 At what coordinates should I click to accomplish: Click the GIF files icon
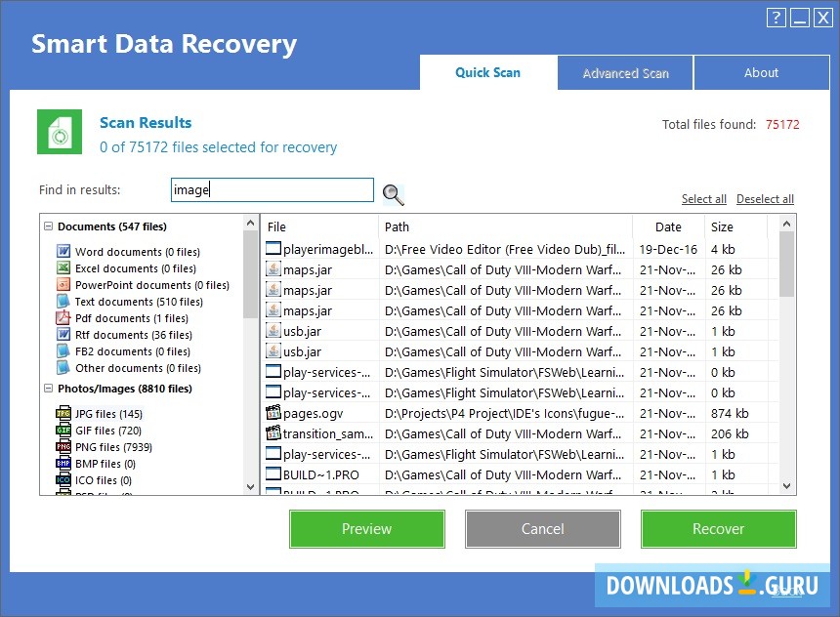[63, 431]
